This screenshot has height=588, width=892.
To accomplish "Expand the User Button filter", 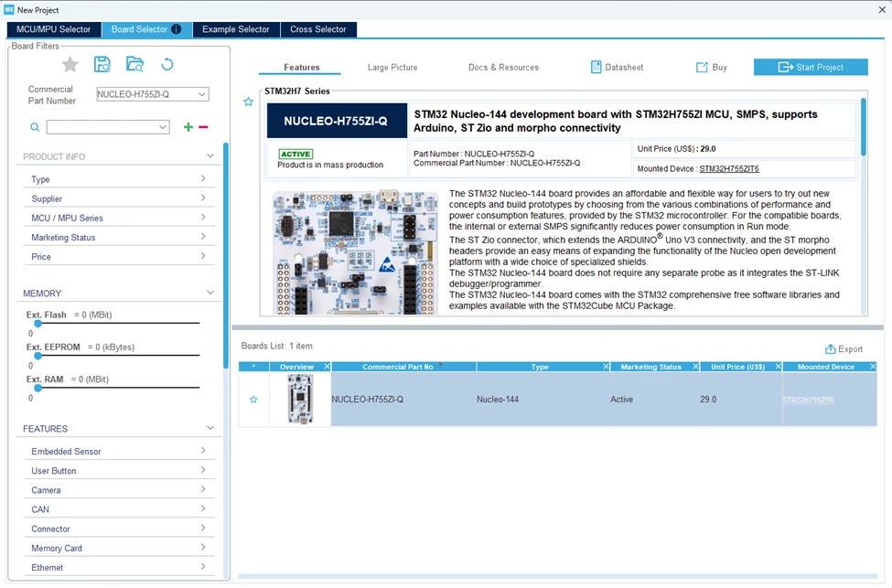I will click(203, 470).
